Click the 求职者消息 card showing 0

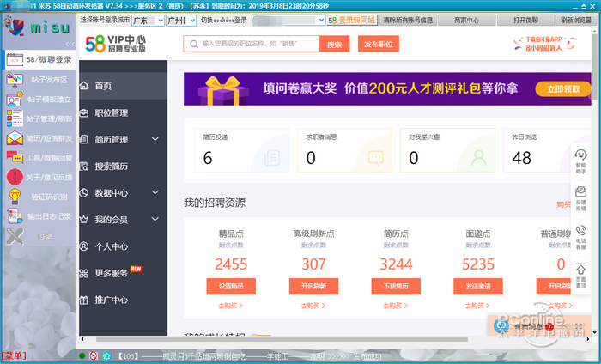click(344, 150)
